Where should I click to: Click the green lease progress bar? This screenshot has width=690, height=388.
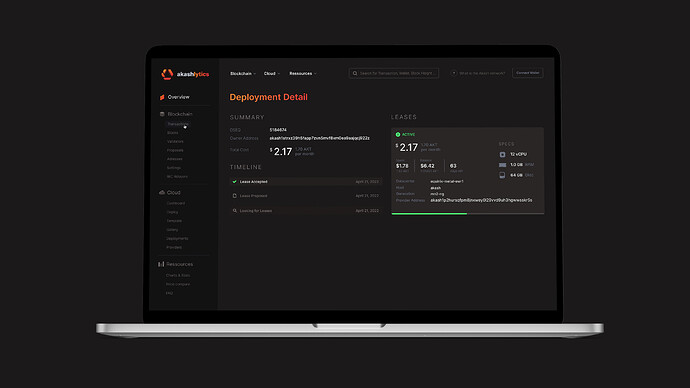(429, 214)
